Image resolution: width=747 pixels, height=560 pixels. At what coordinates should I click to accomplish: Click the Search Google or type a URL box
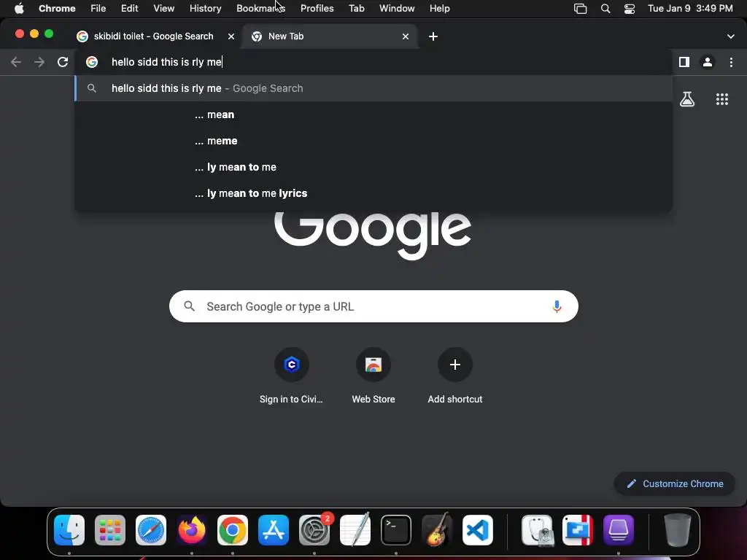click(x=373, y=306)
